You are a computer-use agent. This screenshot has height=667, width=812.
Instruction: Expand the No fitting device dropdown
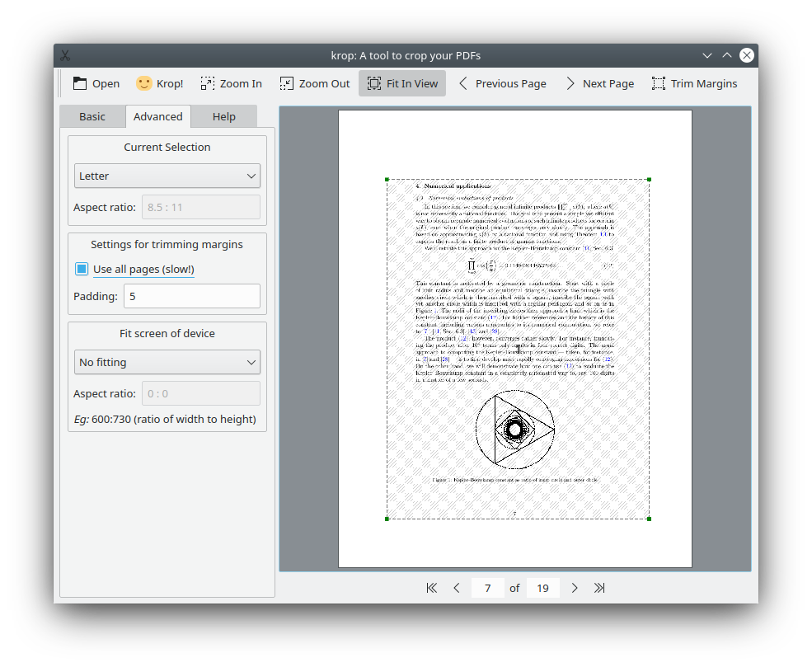[x=167, y=362]
